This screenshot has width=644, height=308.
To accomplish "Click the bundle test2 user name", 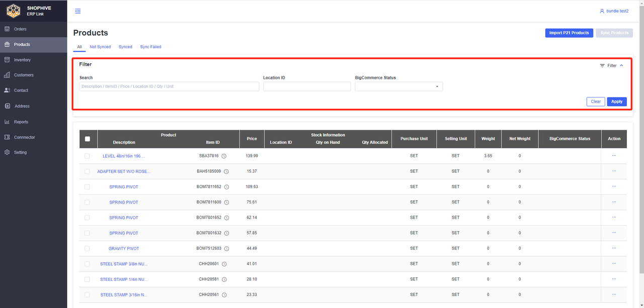I will coord(617,11).
